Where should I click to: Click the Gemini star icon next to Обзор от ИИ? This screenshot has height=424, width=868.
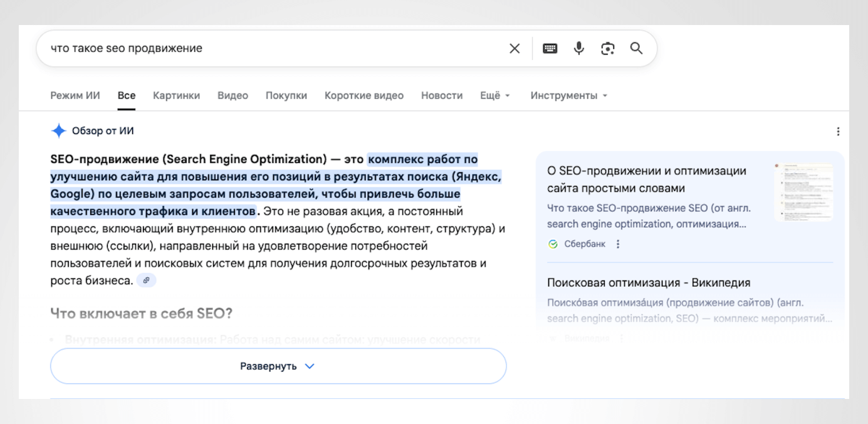[58, 130]
